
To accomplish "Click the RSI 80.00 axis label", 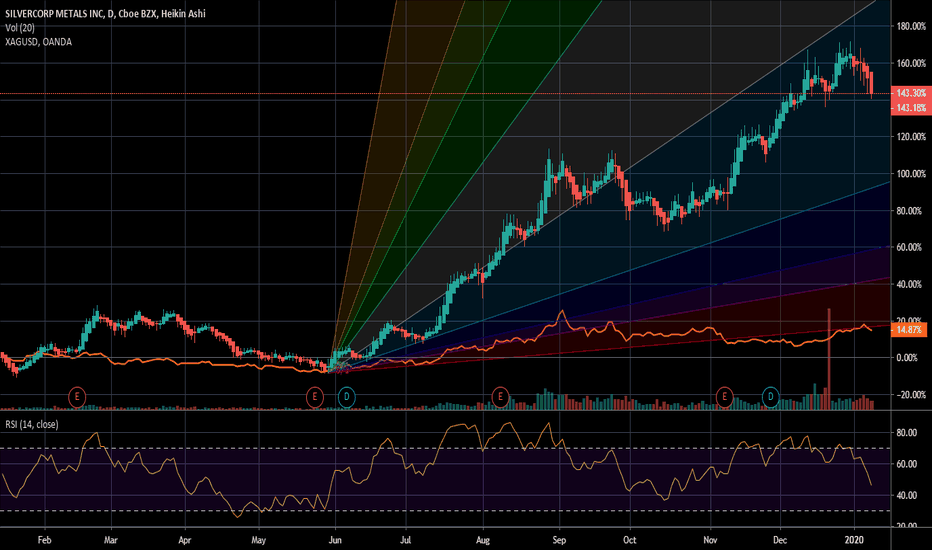I will (x=906, y=432).
